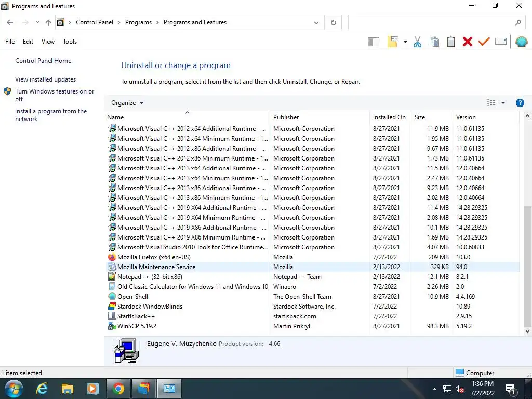Screen dimensions: 532x399
Task: Click the search magnifier icon
Action: (x=518, y=22)
